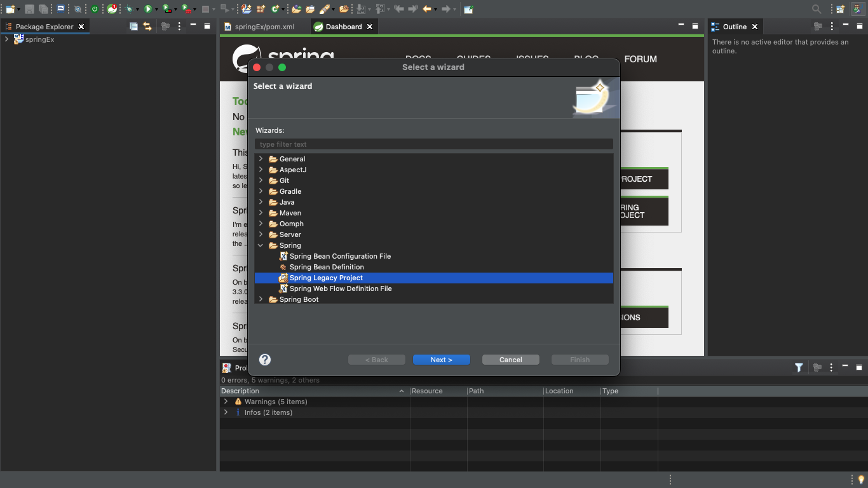
Task: Toggle Link with Editor in Package Explorer
Action: 147,27
